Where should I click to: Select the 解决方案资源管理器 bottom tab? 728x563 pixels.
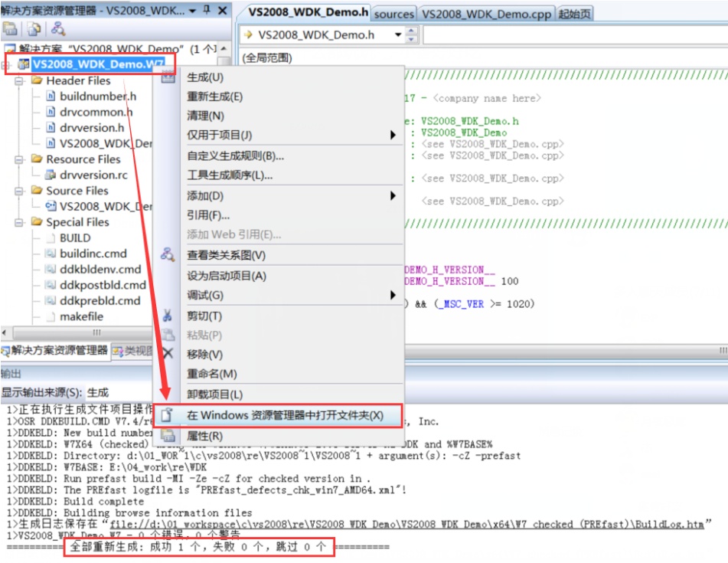click(54, 350)
